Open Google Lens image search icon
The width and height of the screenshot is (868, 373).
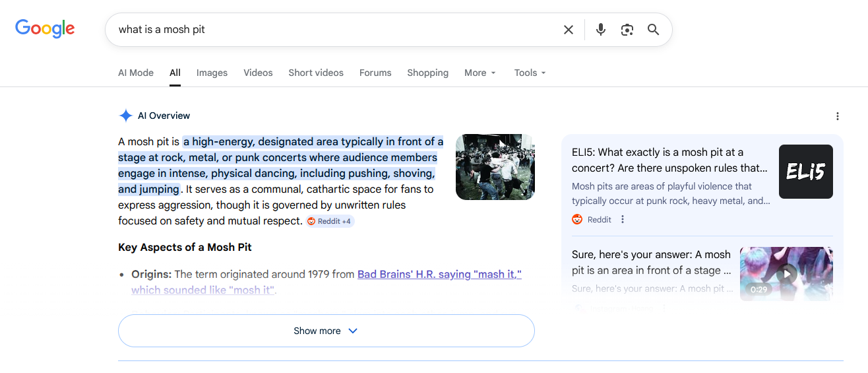pos(627,30)
